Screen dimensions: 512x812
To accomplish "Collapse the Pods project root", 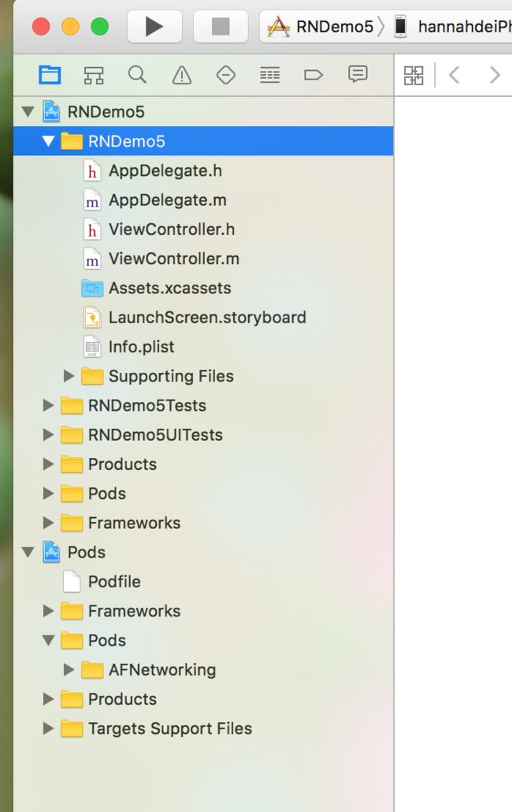I will click(x=28, y=553).
